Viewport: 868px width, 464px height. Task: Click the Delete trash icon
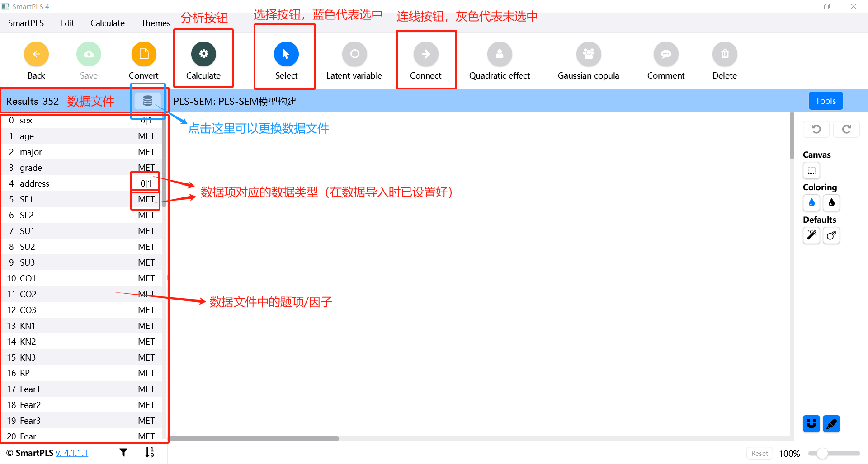point(725,54)
